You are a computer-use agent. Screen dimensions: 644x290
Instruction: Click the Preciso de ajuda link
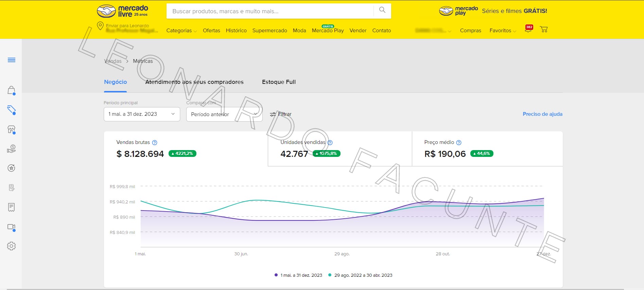click(542, 114)
